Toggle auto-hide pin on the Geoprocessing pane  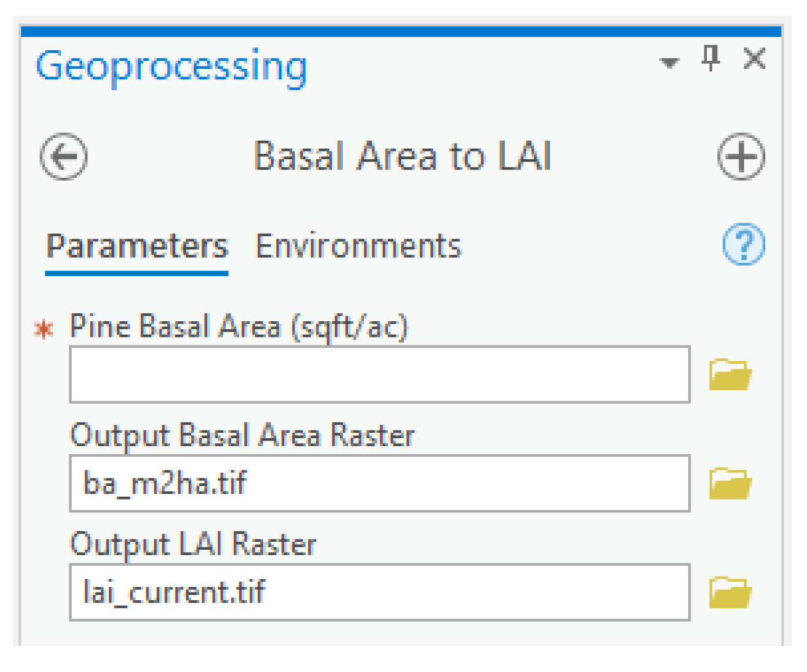[711, 58]
